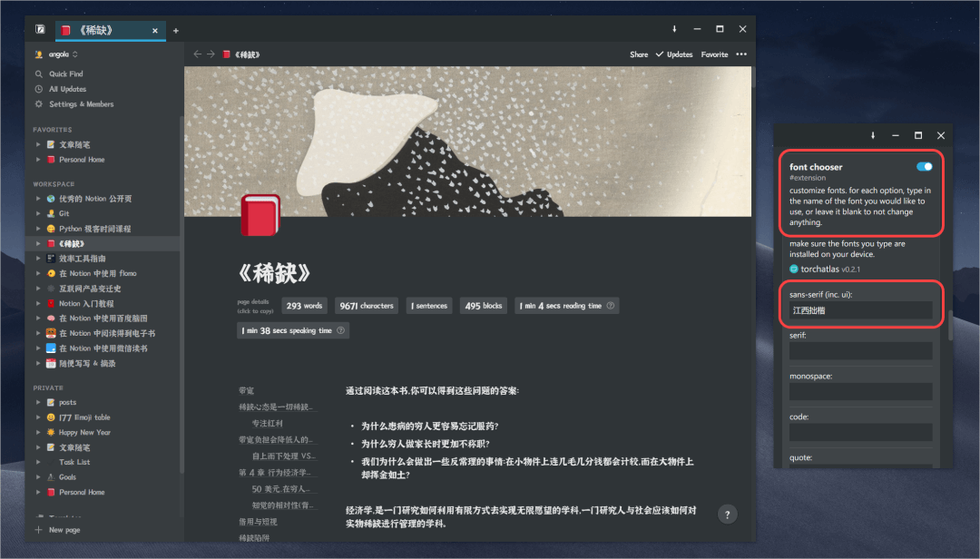Click the 在 Notion 中使用微信读书 icon
Viewport: 980px width, 559px height.
(51, 348)
